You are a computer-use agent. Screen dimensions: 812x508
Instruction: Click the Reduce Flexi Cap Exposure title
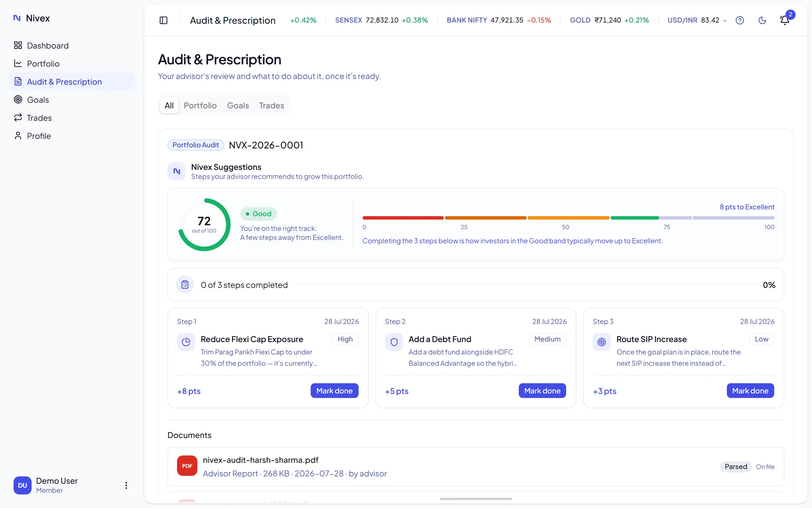pyautogui.click(x=252, y=339)
